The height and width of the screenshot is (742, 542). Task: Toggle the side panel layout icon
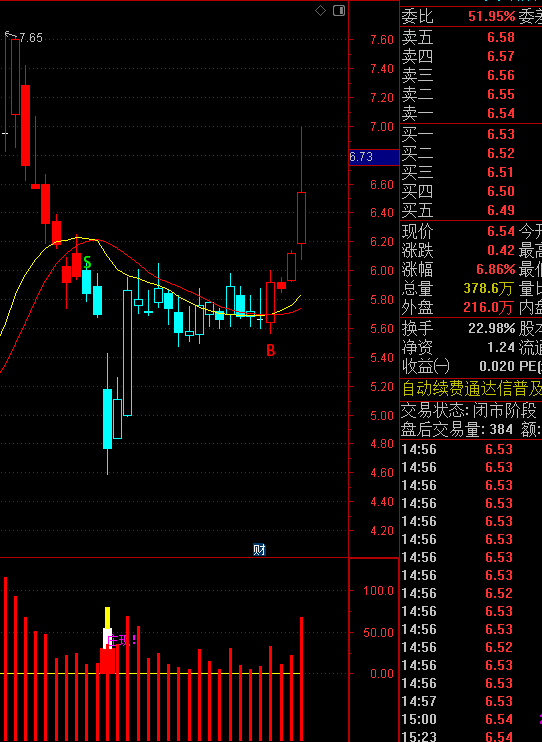[339, 10]
